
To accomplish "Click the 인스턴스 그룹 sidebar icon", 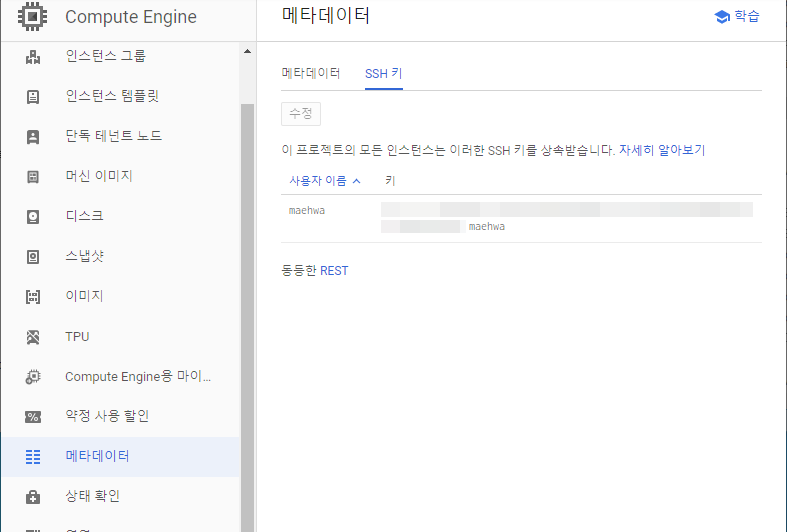I will (x=33, y=57).
